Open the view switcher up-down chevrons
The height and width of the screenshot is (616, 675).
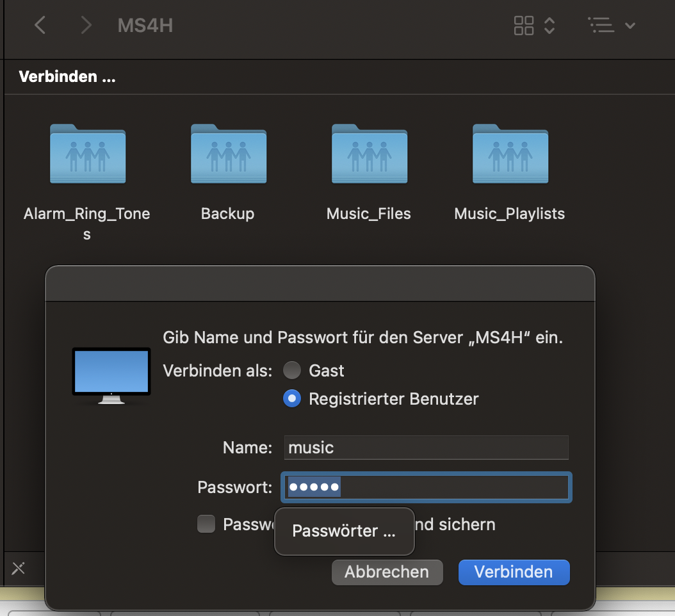tap(549, 26)
